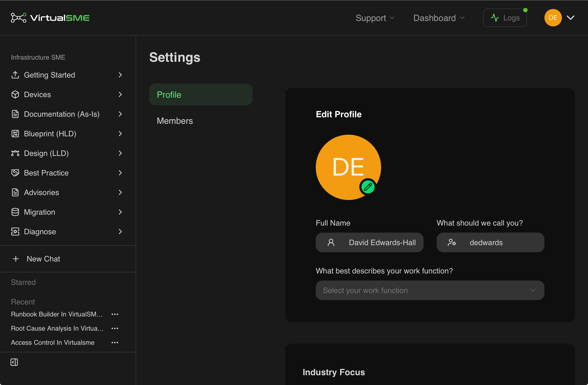
Task: Open the work function dropdown
Action: tap(430, 290)
